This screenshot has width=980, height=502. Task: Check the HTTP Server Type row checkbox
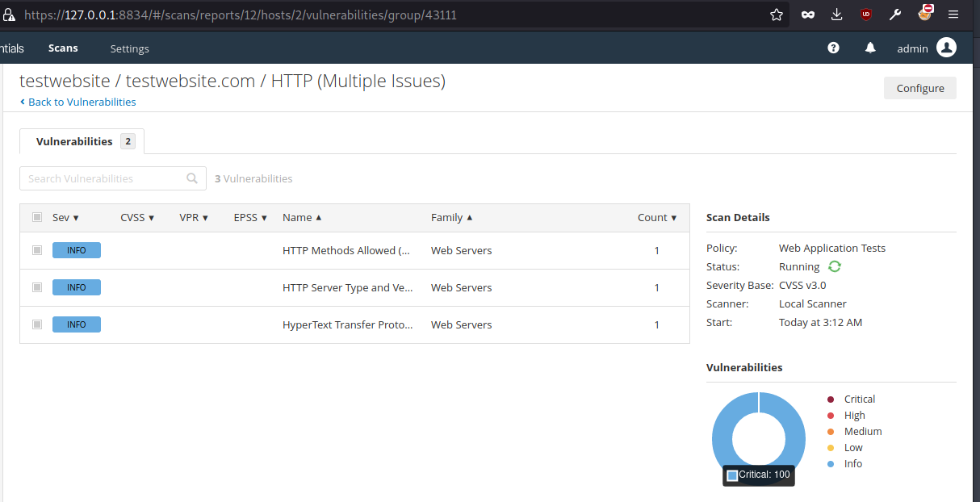pyautogui.click(x=37, y=287)
